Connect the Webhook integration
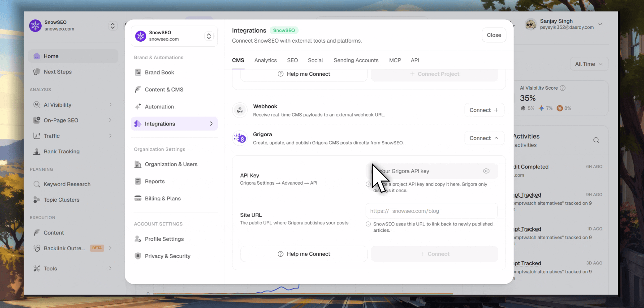Viewport: 644px width, 308px height. (x=484, y=110)
